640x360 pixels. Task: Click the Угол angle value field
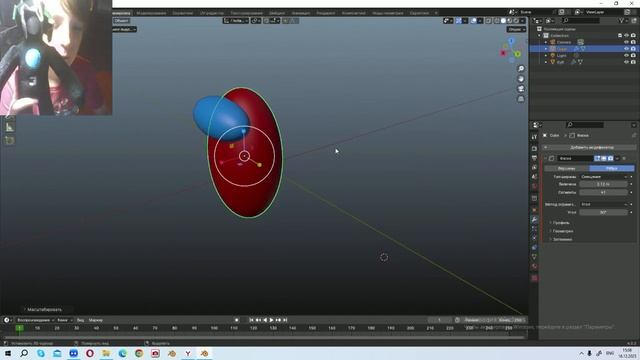pyautogui.click(x=603, y=212)
